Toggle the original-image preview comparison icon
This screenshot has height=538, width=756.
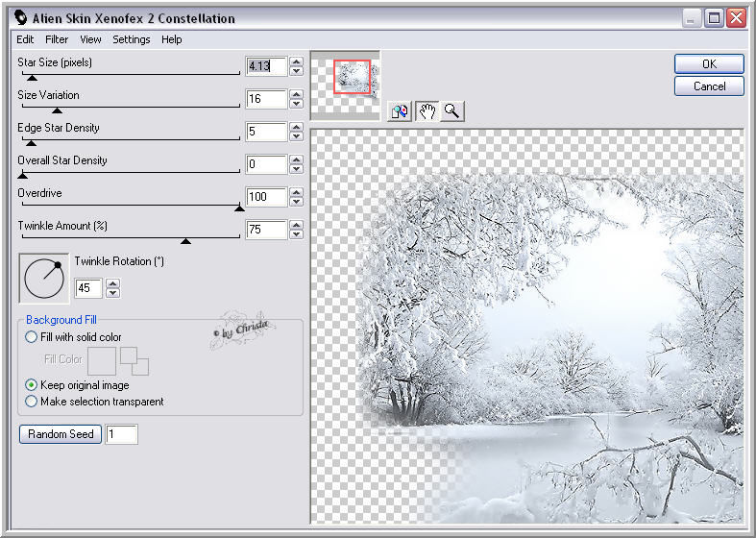click(x=400, y=111)
